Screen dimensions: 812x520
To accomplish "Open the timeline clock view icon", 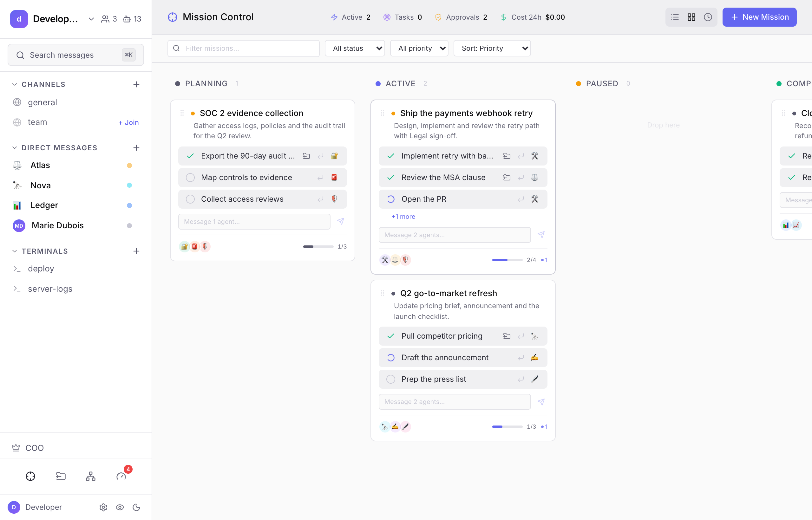I will tap(708, 17).
